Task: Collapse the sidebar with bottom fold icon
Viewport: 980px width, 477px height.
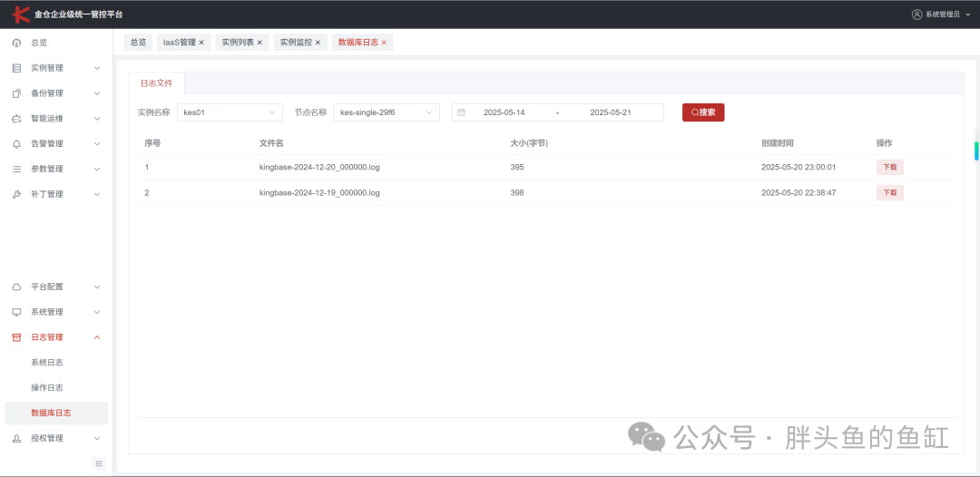Action: click(99, 463)
